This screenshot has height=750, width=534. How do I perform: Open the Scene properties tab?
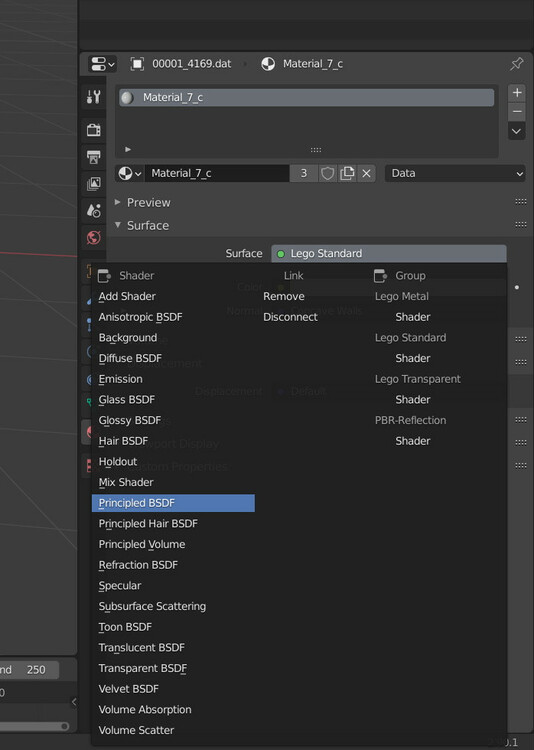pos(93,210)
